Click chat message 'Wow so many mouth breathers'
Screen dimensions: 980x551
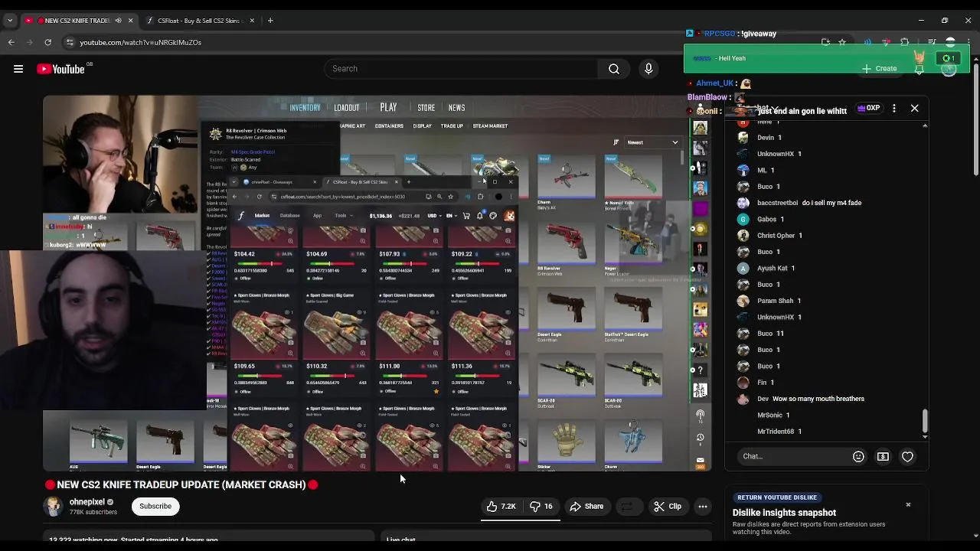(818, 399)
